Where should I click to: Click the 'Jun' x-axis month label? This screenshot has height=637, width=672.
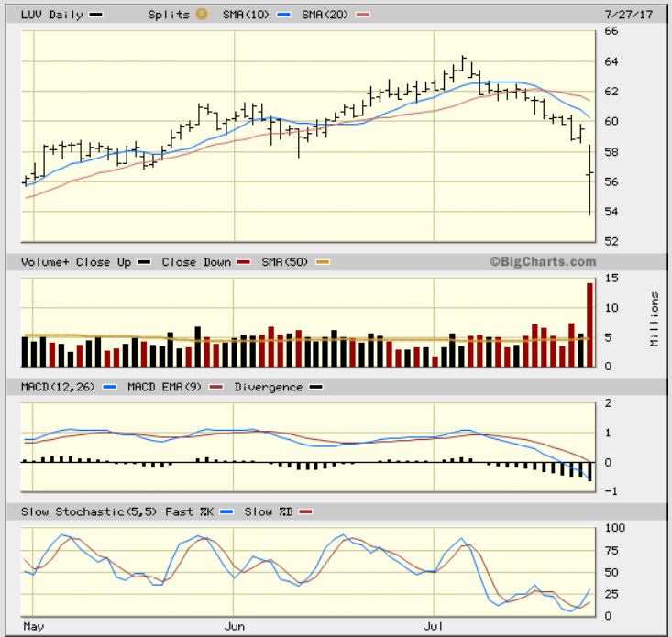235,627
